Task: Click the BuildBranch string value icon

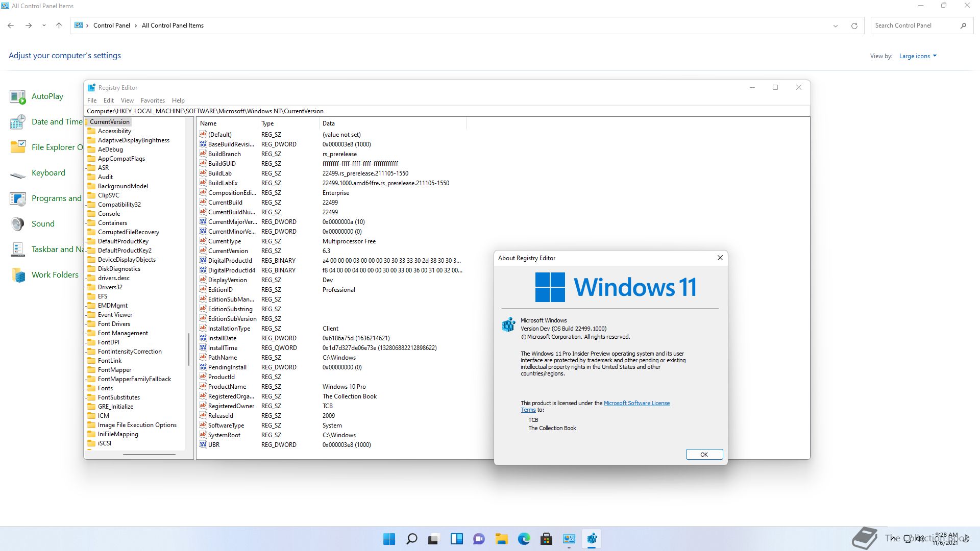Action: [203, 154]
